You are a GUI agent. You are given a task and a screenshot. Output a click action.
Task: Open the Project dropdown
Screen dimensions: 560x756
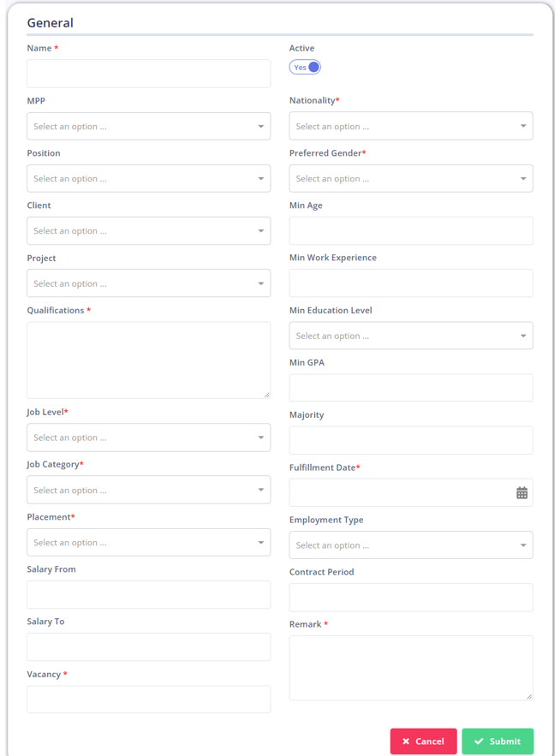click(x=148, y=283)
